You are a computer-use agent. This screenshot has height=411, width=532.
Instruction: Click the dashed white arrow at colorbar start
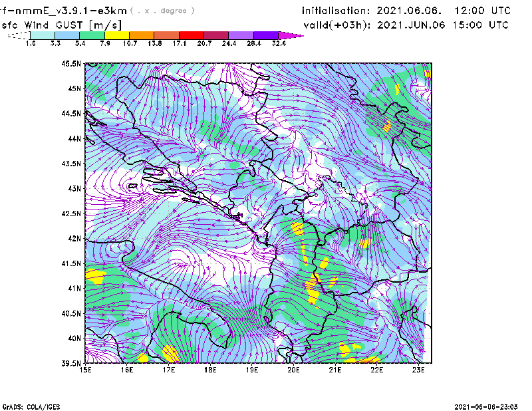tap(19, 35)
